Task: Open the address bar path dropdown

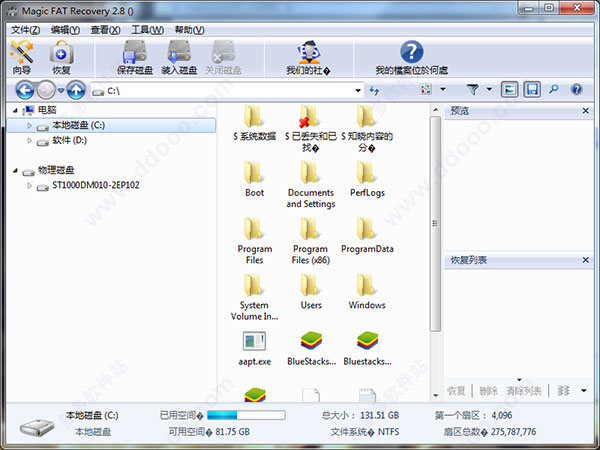Action: point(358,91)
